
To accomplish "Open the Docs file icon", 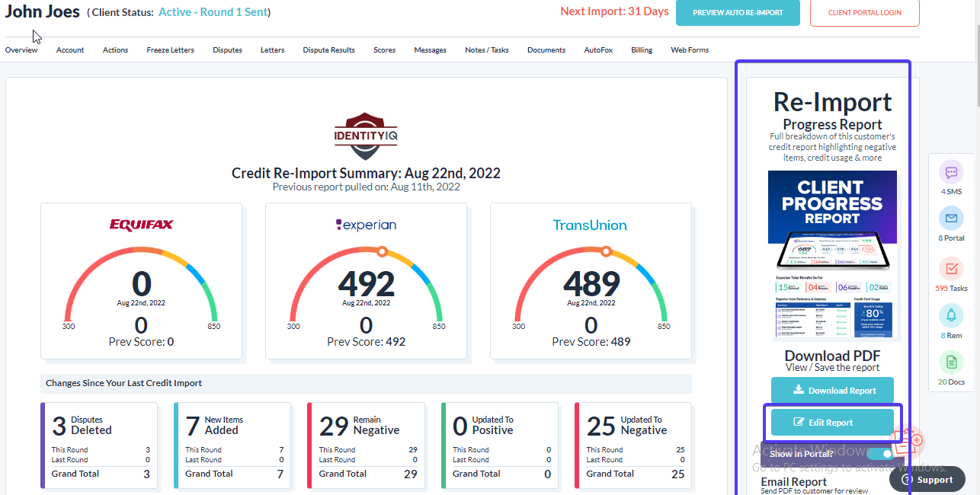I will (951, 362).
